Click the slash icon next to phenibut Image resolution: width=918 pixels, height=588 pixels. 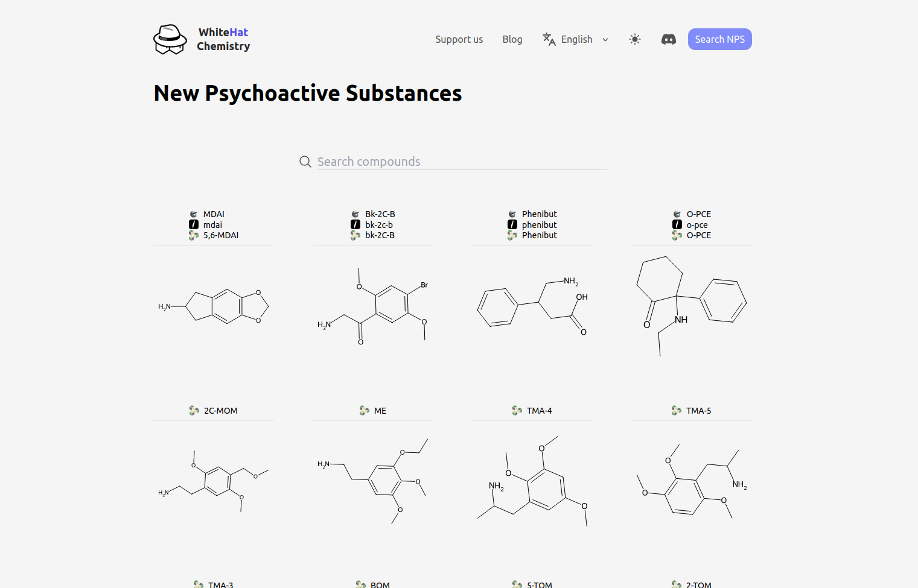pyautogui.click(x=512, y=224)
